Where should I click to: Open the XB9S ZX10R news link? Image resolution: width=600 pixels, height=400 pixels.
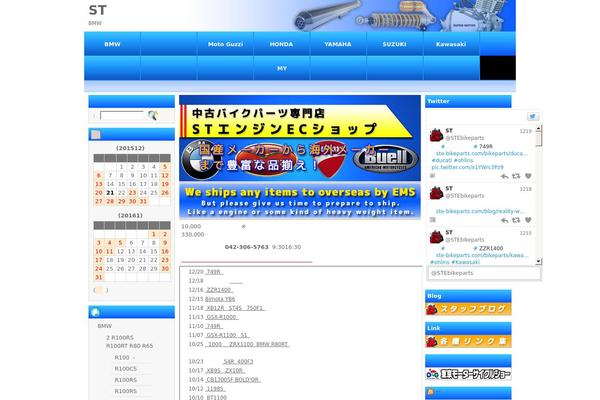point(225,371)
